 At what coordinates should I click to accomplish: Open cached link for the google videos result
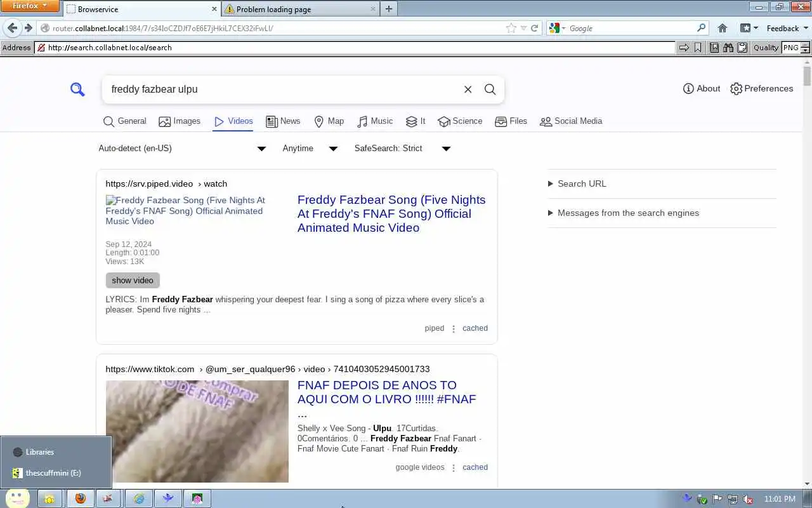[x=475, y=467]
